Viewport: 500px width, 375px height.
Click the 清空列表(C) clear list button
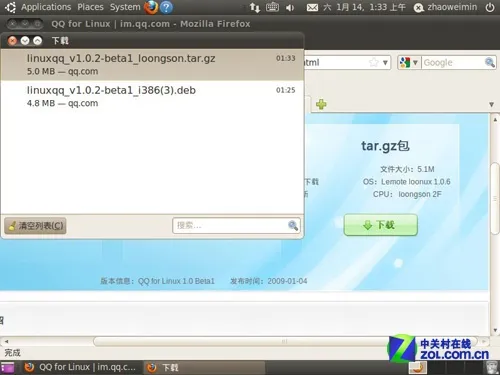[35, 226]
